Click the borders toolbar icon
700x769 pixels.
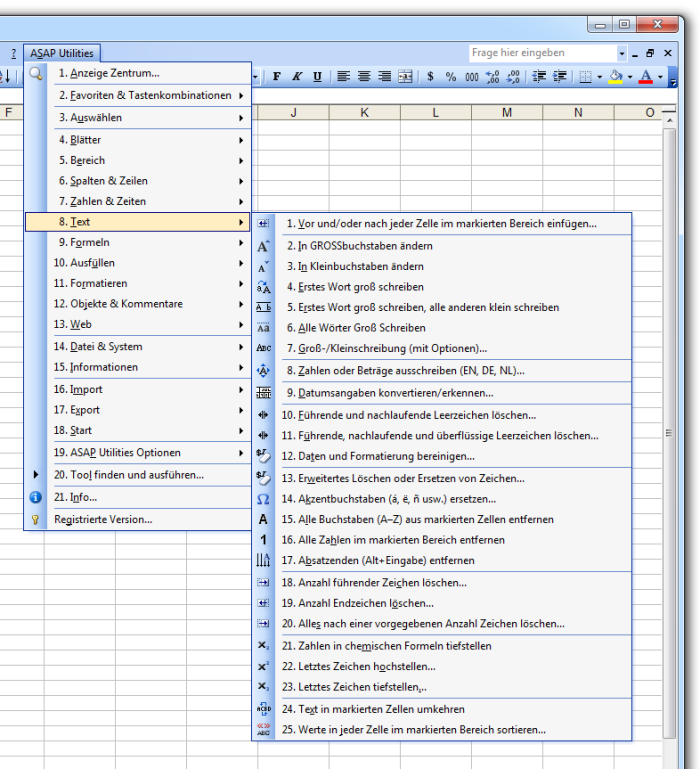[x=585, y=76]
